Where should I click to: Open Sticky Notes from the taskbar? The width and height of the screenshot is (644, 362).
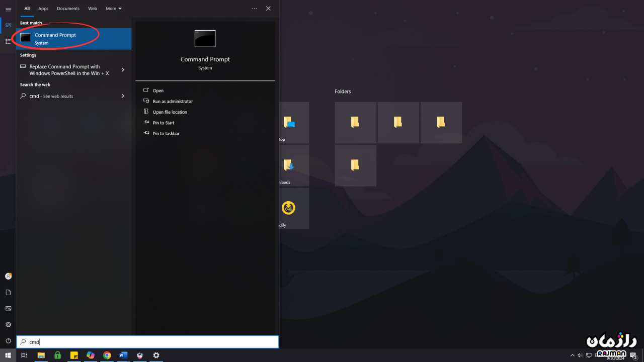click(x=74, y=355)
